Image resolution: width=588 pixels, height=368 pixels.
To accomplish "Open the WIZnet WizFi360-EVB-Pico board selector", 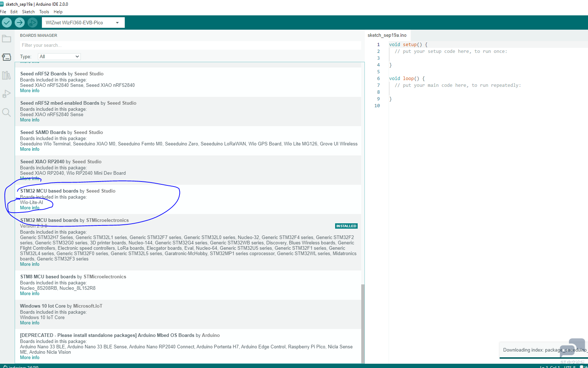I will coord(83,23).
